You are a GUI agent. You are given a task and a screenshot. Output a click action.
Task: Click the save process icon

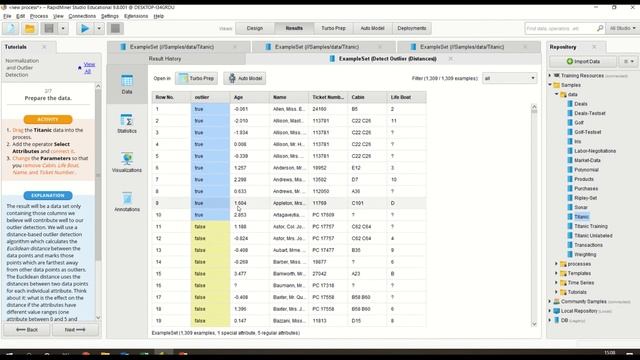point(49,29)
